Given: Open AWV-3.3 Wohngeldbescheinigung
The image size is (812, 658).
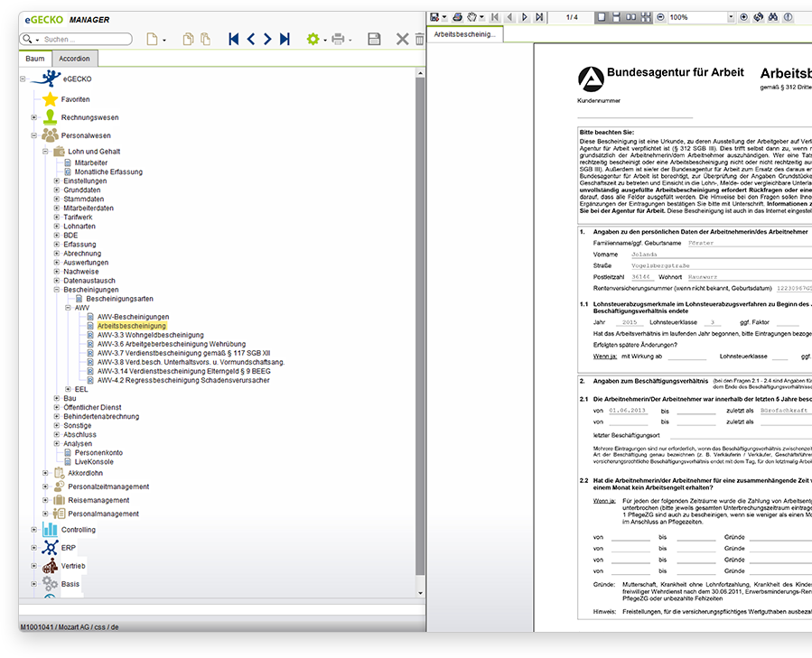Looking at the screenshot, I should tap(150, 335).
